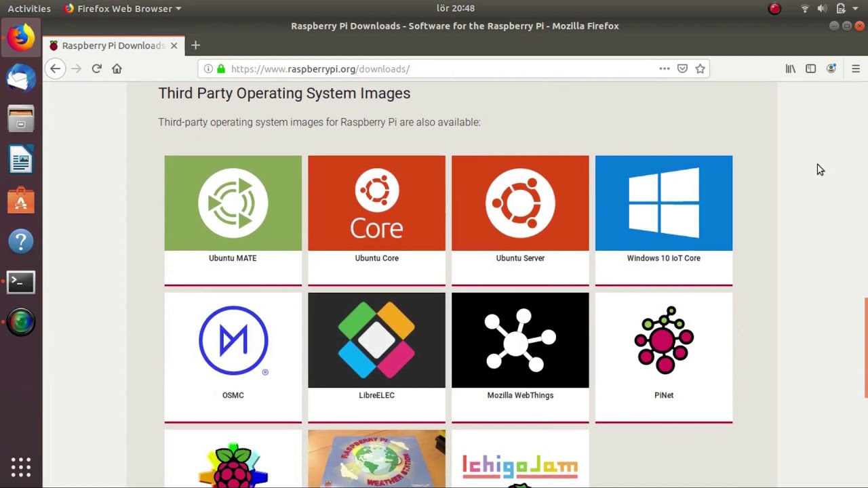Click the dock globe camera app icon
This screenshot has height=488, width=868.
tap(21, 323)
